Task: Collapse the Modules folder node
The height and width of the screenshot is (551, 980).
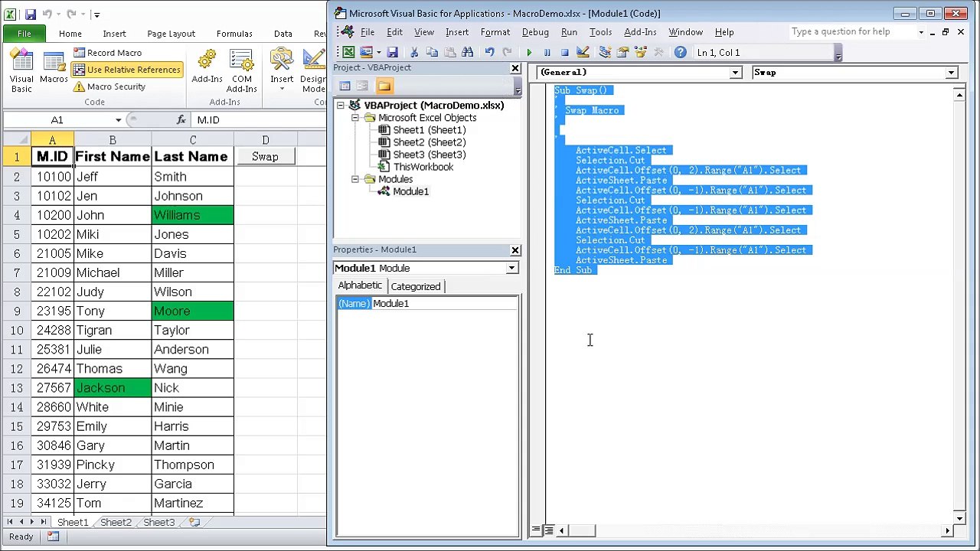Action: tap(355, 179)
